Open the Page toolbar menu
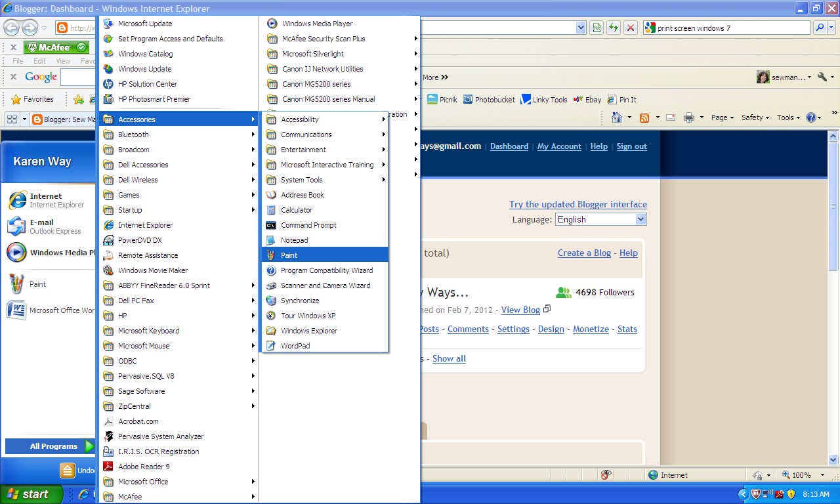This screenshot has height=504, width=840. click(723, 117)
